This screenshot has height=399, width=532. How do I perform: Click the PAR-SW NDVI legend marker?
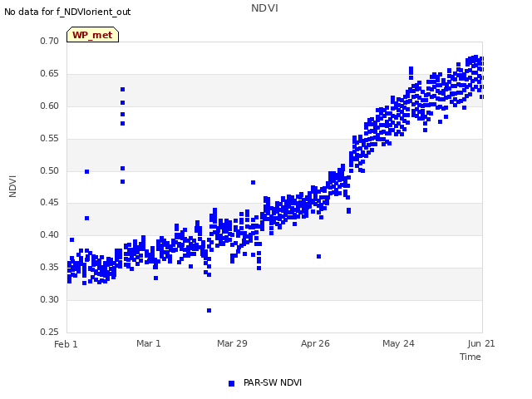[x=231, y=383]
